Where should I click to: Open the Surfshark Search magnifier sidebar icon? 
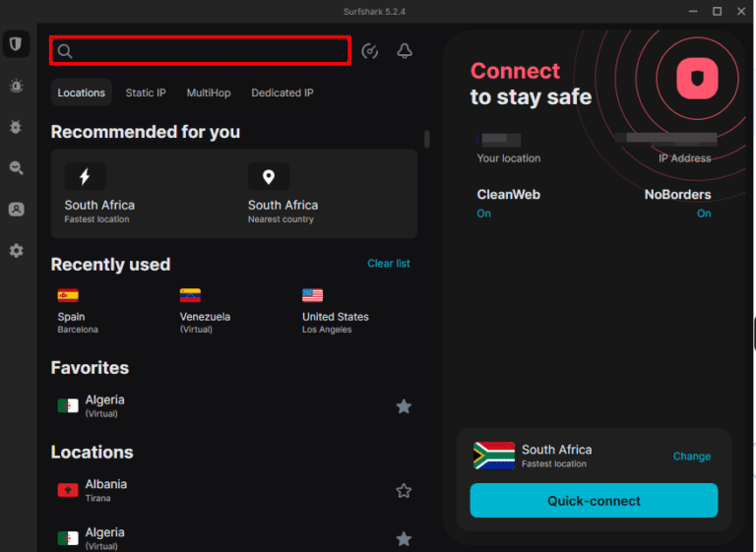pyautogui.click(x=16, y=168)
